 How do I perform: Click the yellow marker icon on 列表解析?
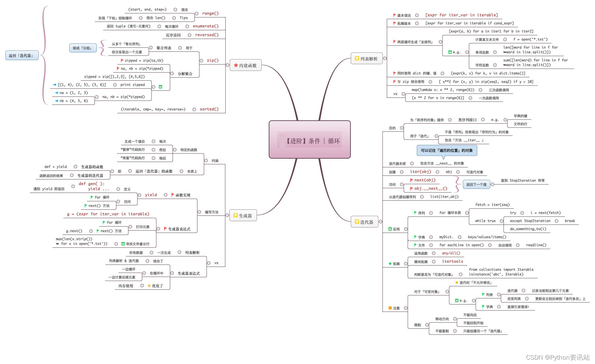click(357, 58)
